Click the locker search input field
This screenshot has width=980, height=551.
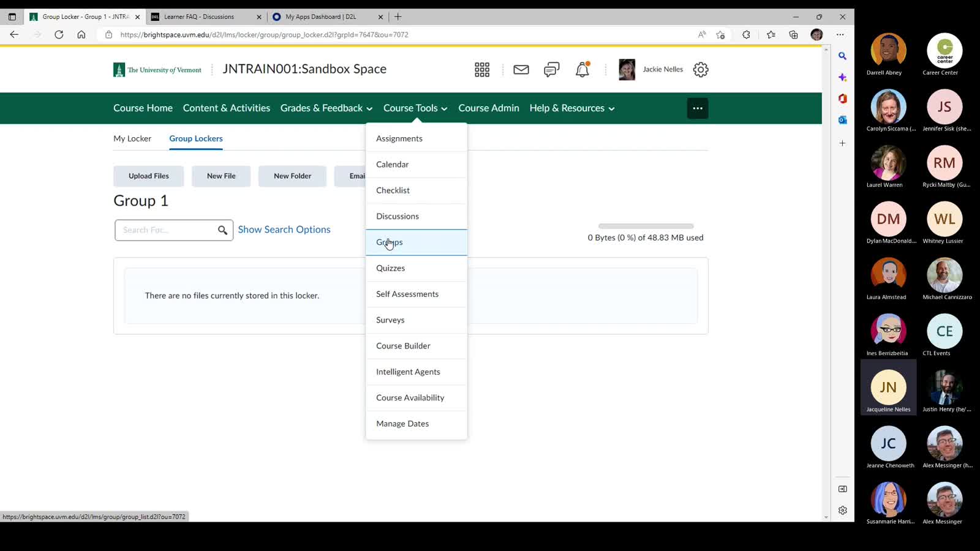167,230
